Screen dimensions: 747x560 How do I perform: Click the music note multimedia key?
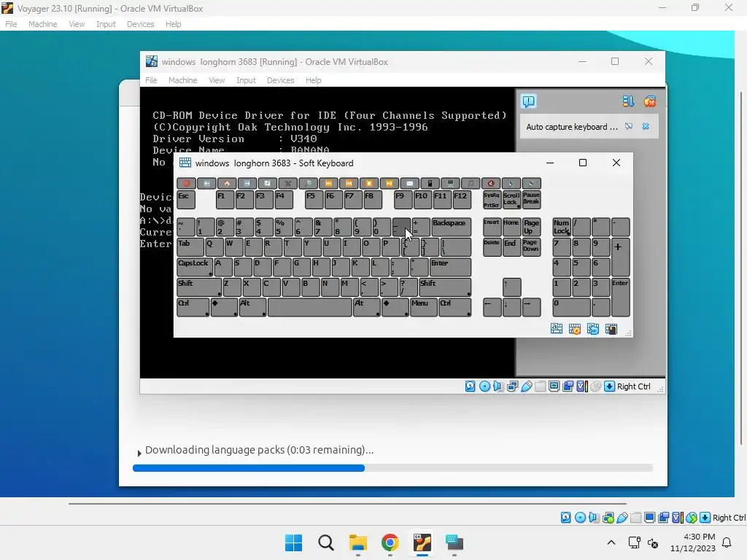tap(471, 183)
